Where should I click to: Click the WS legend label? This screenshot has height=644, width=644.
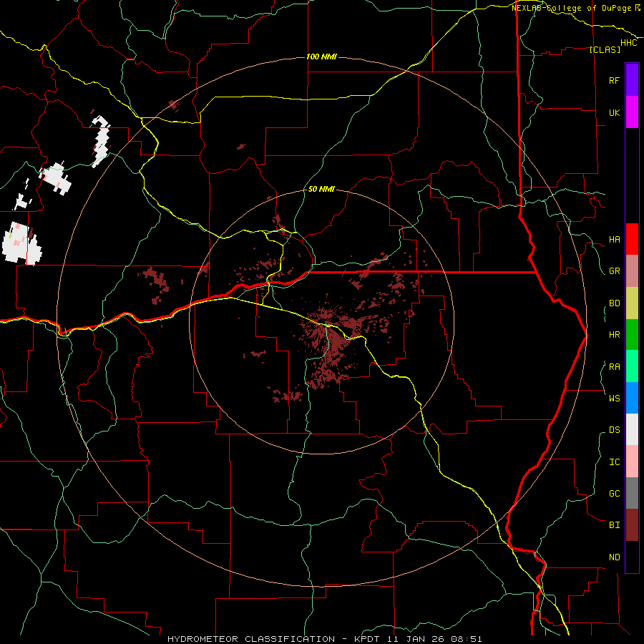(614, 398)
